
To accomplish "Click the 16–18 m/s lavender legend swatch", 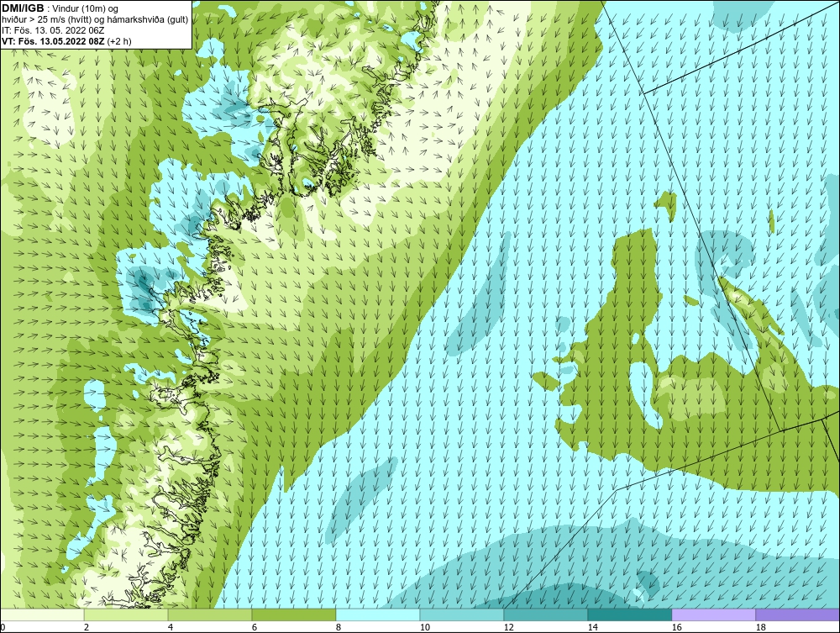I will (x=713, y=615).
